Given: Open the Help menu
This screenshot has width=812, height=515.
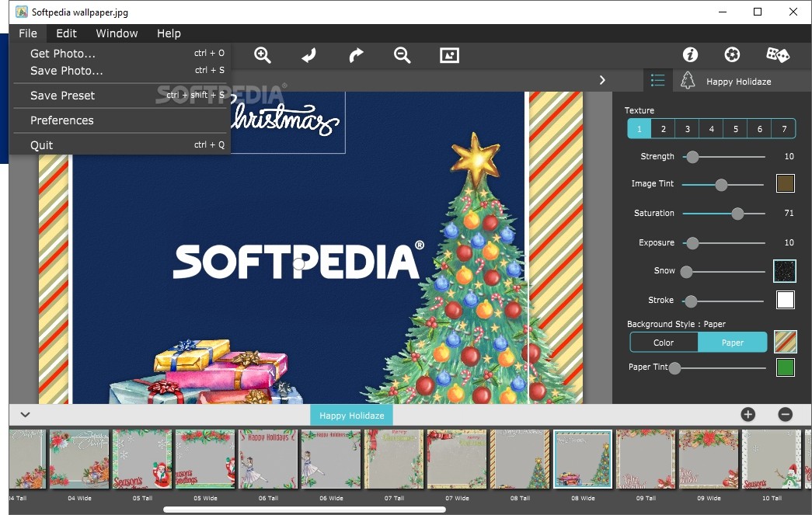Looking at the screenshot, I should (x=169, y=33).
